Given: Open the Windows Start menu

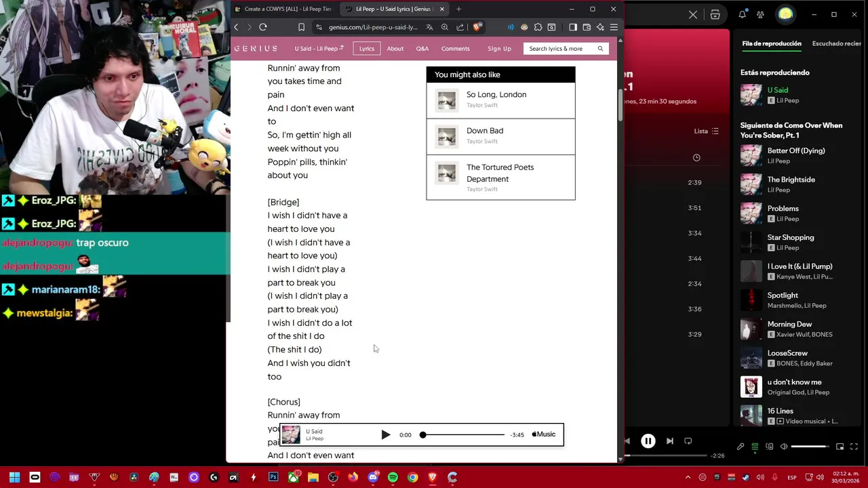Looking at the screenshot, I should click(x=14, y=477).
